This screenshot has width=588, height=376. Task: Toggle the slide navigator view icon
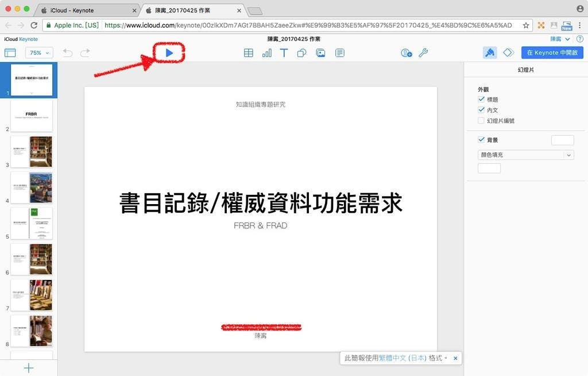coord(10,53)
